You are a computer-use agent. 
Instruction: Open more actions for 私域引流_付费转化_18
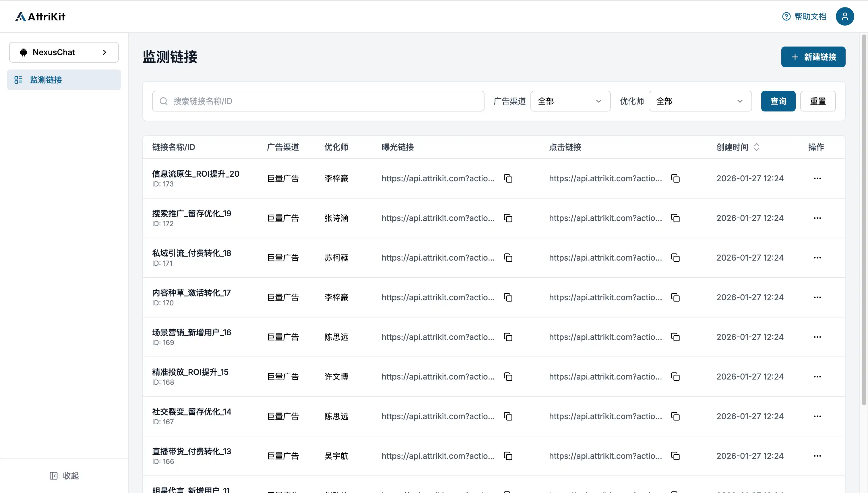pos(817,258)
